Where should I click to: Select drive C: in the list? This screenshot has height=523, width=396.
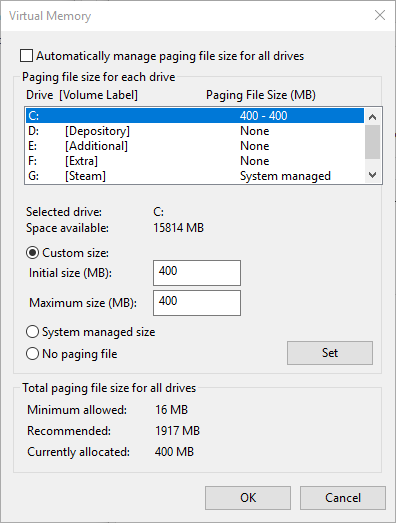pyautogui.click(x=195, y=116)
